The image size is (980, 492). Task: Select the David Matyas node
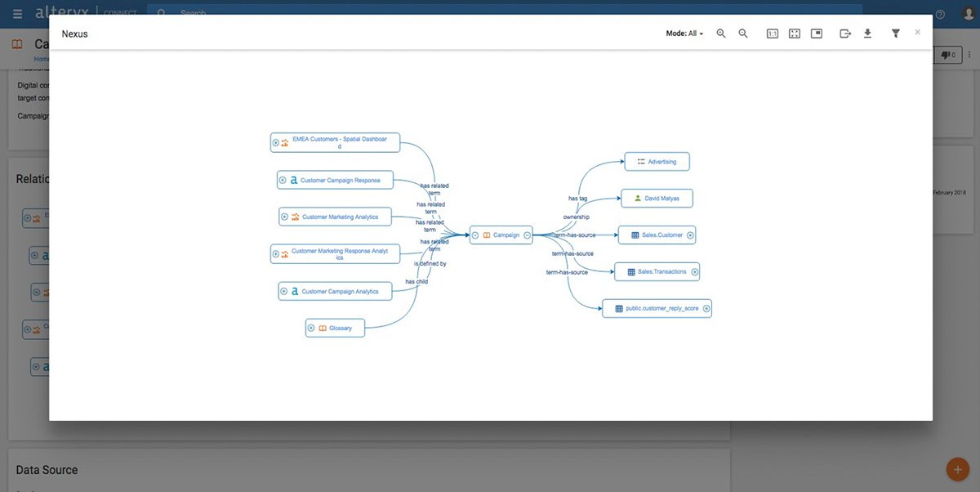[x=658, y=198]
